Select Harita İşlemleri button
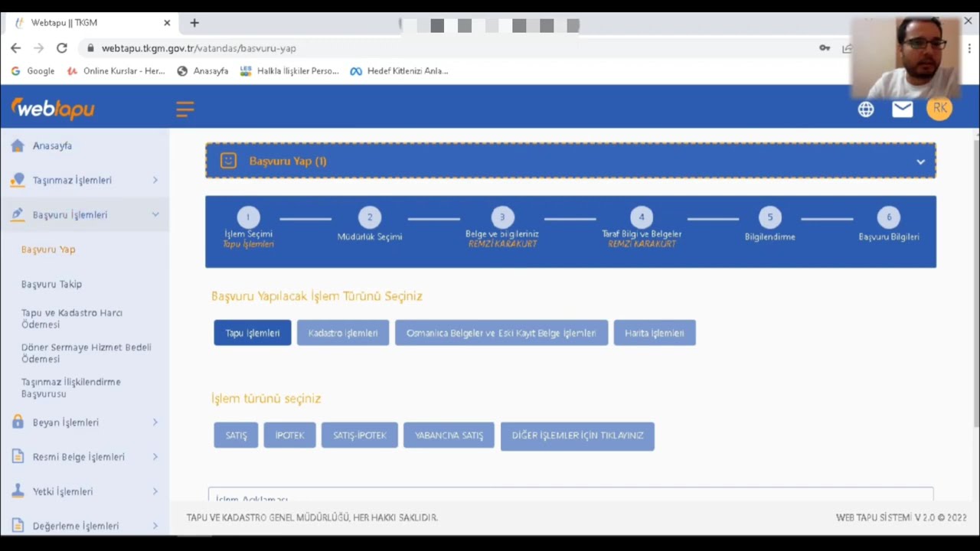980x551 pixels. (x=655, y=333)
